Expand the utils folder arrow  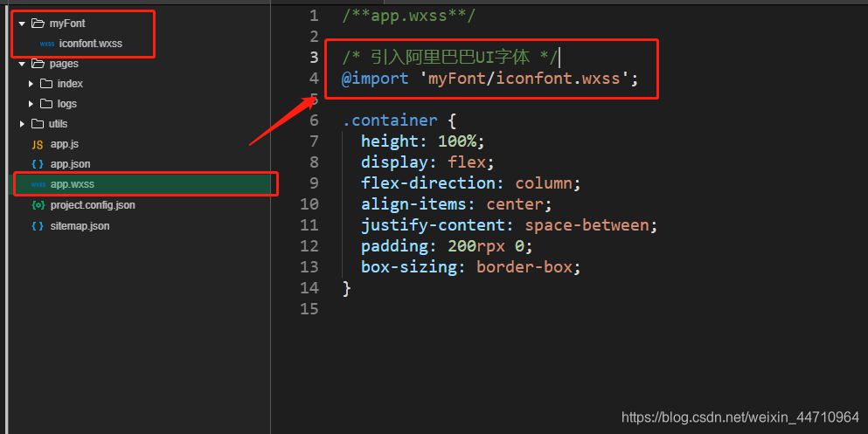coord(22,124)
